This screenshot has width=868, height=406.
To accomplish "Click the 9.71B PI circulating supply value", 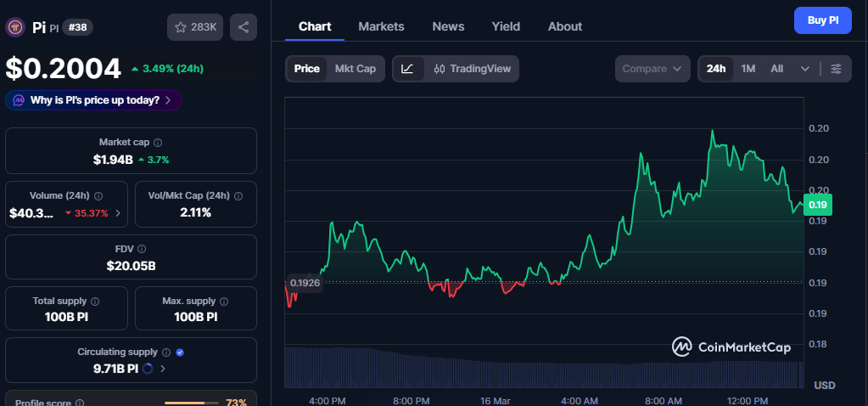I will point(115,369).
